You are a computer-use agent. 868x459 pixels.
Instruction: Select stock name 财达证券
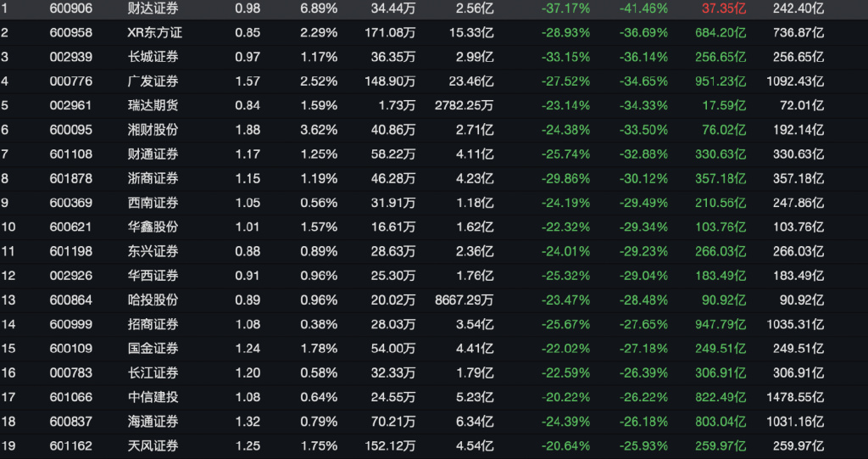[x=153, y=8]
